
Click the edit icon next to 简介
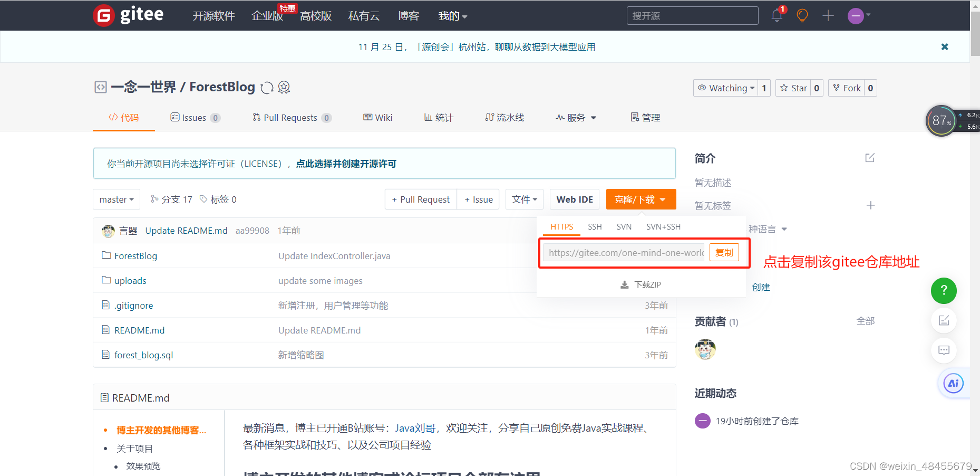tap(869, 157)
